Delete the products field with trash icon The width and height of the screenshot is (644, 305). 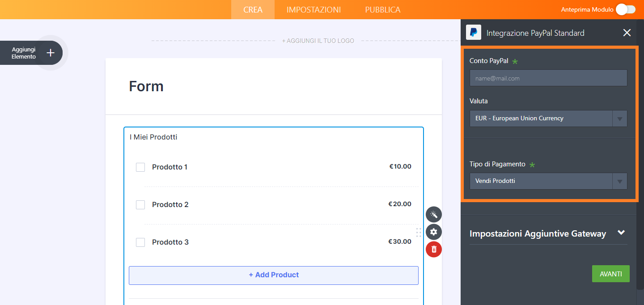coord(434,249)
